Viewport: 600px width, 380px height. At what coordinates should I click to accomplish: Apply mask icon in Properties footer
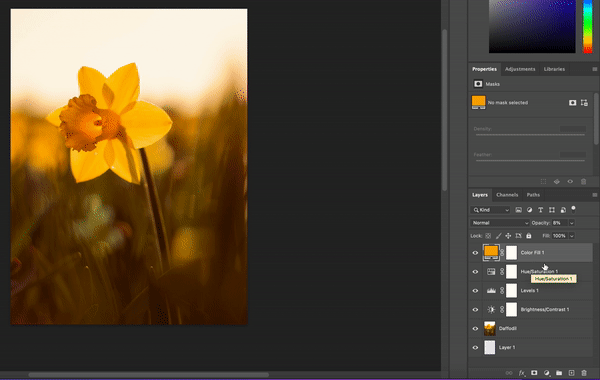click(x=557, y=182)
